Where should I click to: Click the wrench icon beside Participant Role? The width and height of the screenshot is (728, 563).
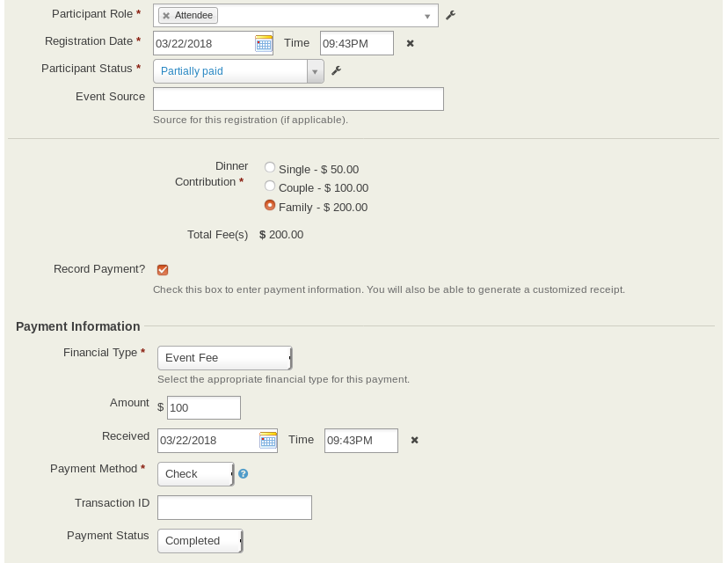(x=450, y=14)
